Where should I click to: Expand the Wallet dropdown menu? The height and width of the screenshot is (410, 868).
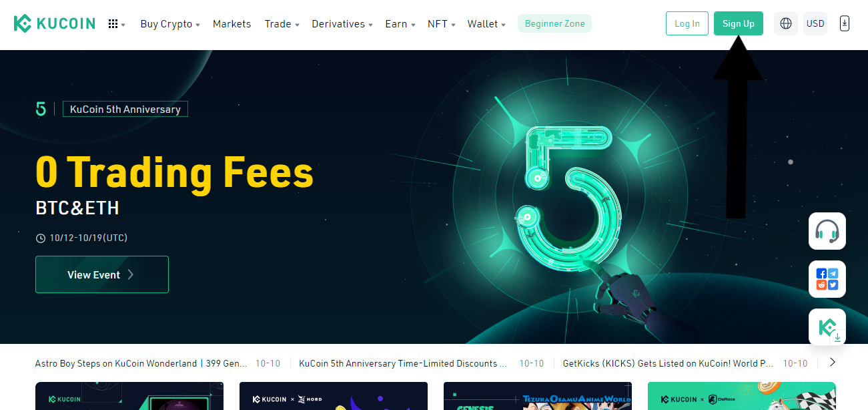[x=486, y=24]
